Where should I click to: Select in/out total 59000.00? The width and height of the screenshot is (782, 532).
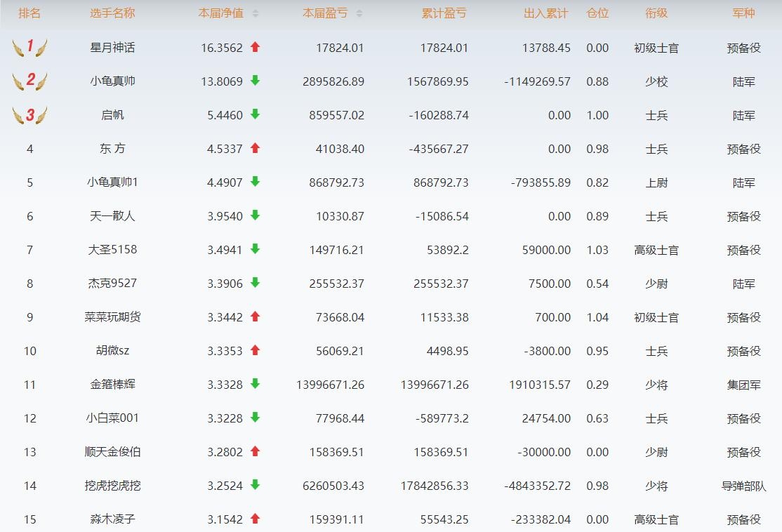(546, 250)
